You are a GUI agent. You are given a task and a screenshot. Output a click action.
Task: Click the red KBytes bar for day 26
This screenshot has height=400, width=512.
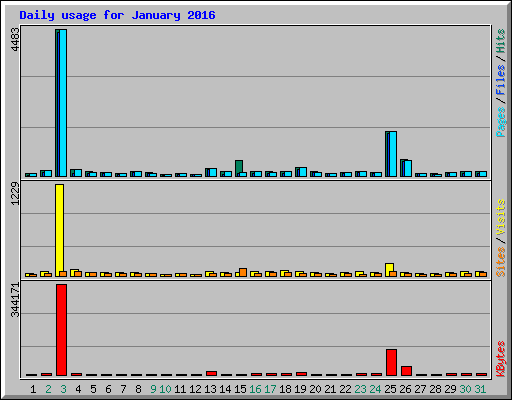pos(406,371)
